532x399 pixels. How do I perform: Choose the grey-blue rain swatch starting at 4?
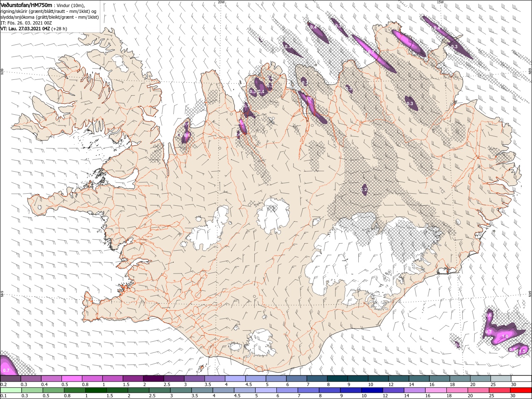pos(223,390)
